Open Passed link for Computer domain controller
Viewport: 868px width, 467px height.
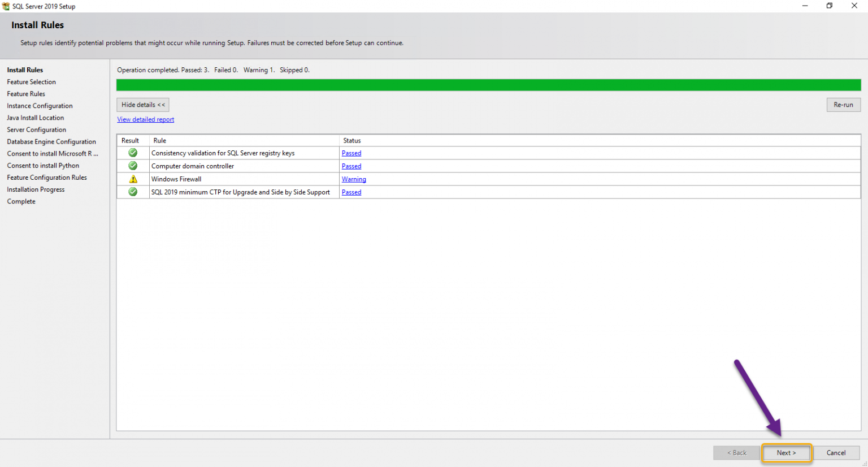(351, 166)
